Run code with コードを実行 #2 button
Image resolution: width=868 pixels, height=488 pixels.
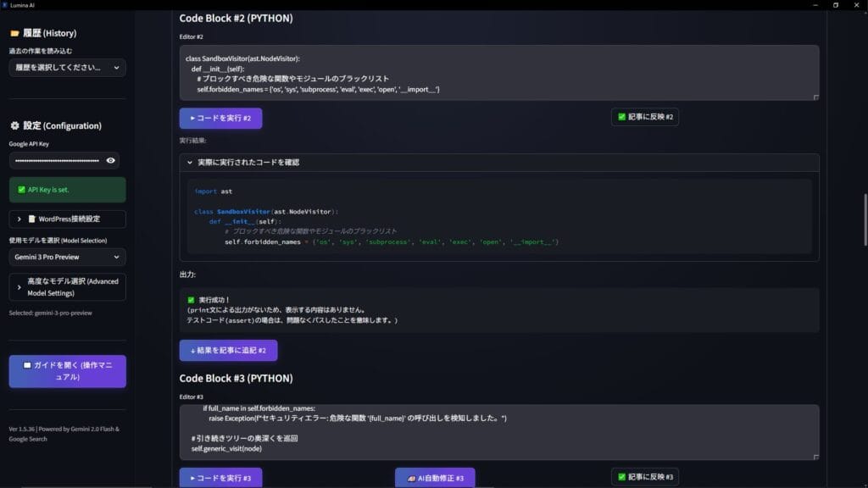pyautogui.click(x=220, y=118)
